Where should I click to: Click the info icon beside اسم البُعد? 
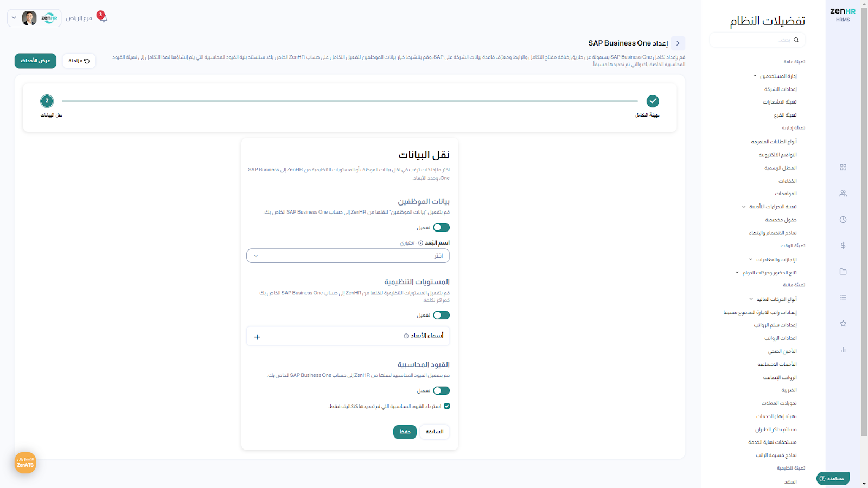(x=420, y=243)
